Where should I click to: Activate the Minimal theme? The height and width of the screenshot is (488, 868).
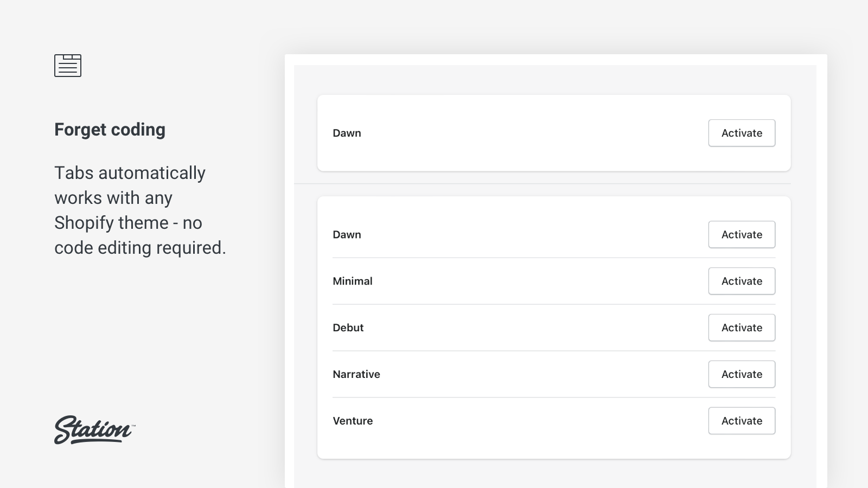(742, 281)
